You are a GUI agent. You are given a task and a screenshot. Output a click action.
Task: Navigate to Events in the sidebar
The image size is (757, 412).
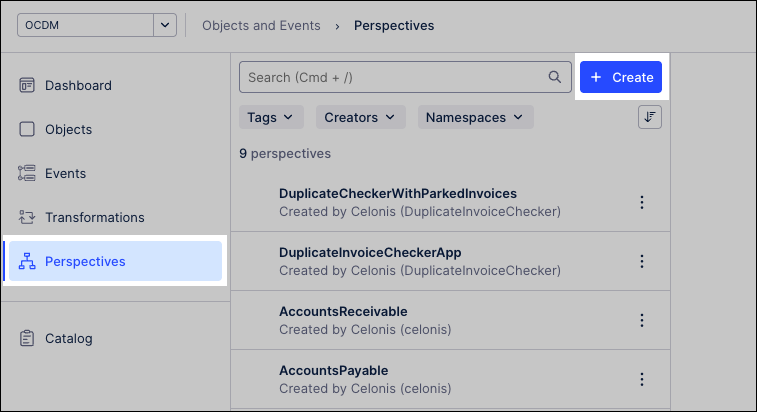(65, 173)
